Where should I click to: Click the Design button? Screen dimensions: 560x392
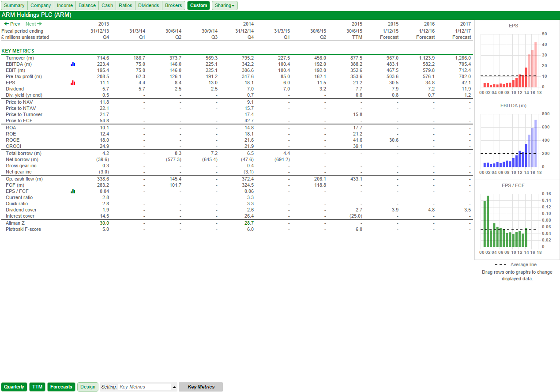tap(88, 387)
